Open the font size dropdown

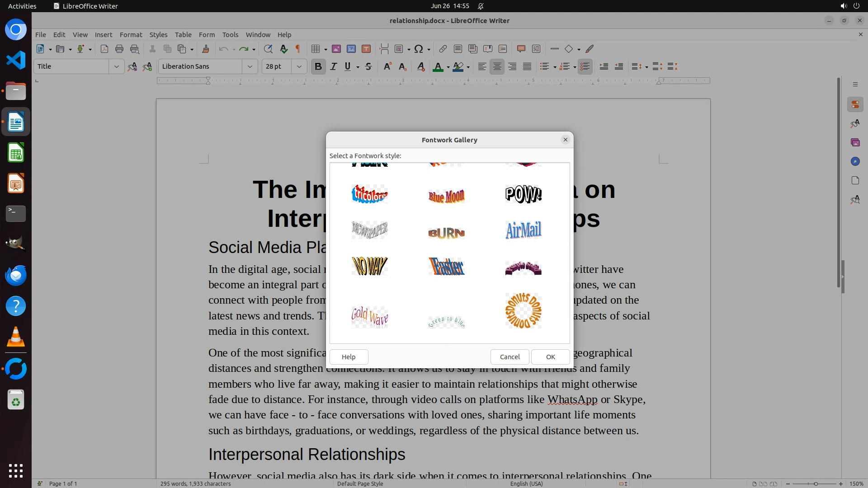tap(299, 66)
